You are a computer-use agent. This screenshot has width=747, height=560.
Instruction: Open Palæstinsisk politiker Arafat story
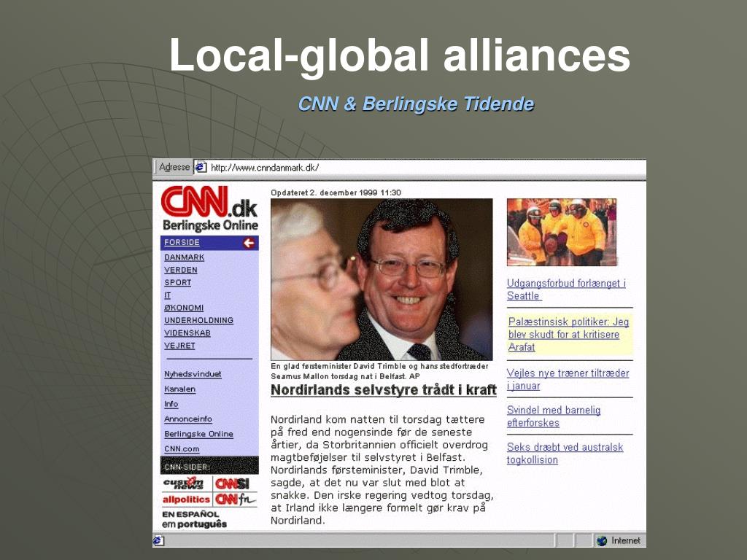pyautogui.click(x=569, y=334)
